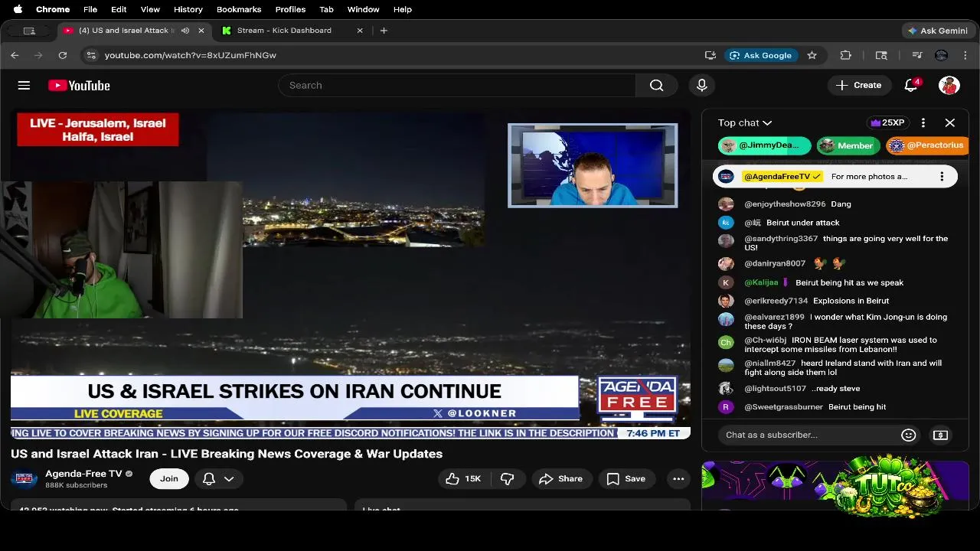The width and height of the screenshot is (980, 551).
Task: View site information icon in address bar
Action: click(x=91, y=55)
